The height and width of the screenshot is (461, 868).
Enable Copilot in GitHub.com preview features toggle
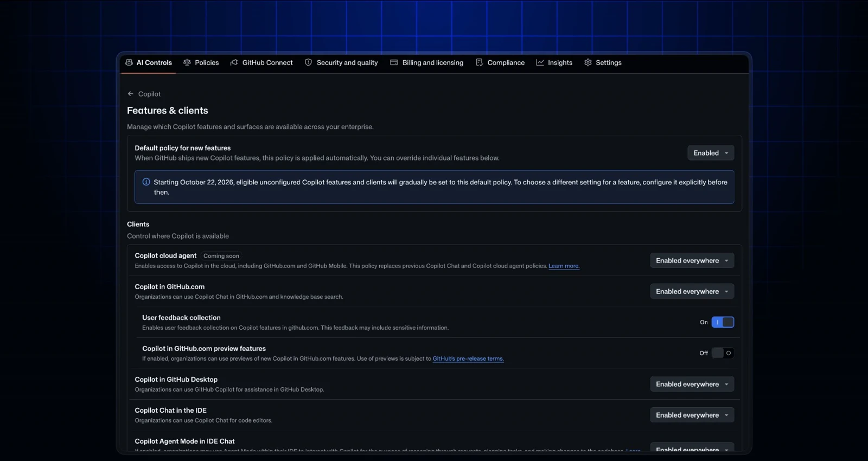point(723,353)
